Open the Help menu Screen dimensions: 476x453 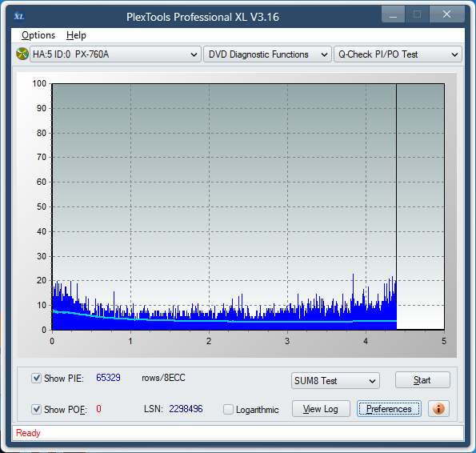pos(76,35)
